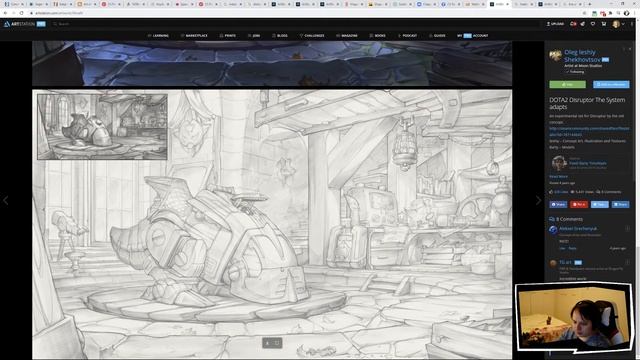The height and width of the screenshot is (360, 640).
Task: Click the green Like button
Action: pyautogui.click(x=567, y=84)
